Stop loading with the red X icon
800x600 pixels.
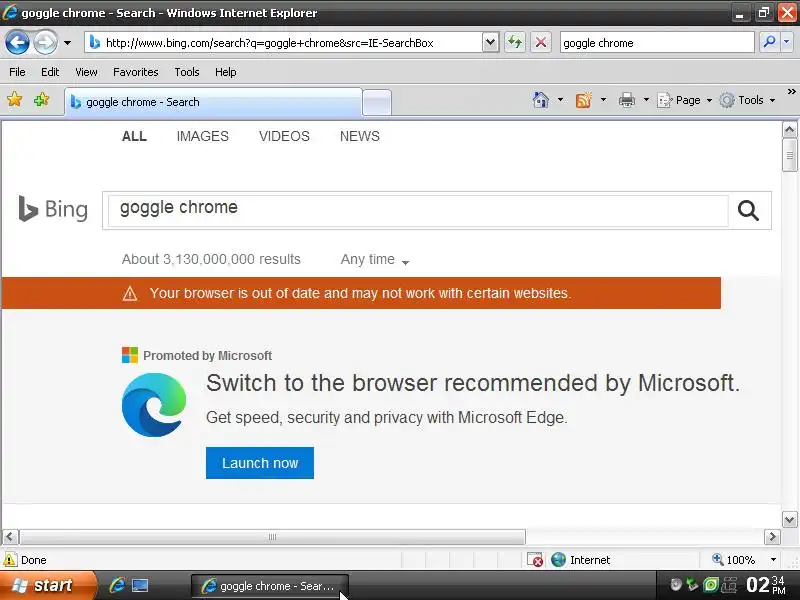[541, 42]
